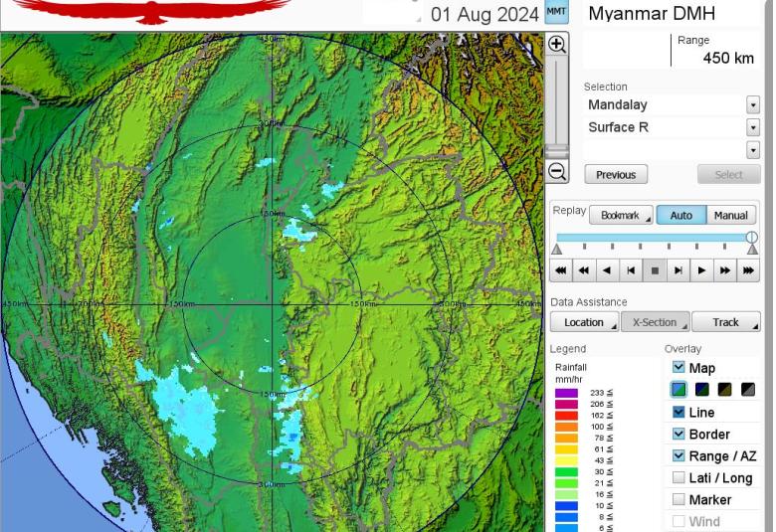Disable the Map overlay checkbox

click(x=679, y=368)
